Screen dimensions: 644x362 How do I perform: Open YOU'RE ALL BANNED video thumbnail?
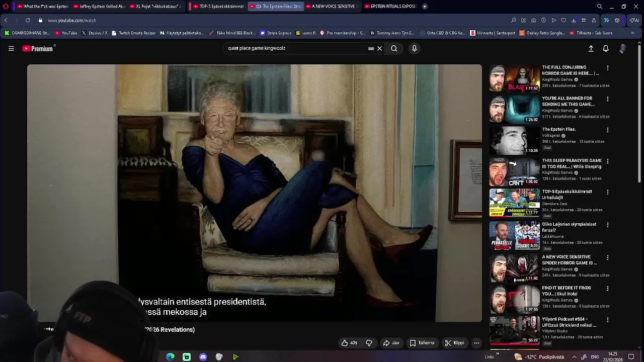tap(514, 110)
